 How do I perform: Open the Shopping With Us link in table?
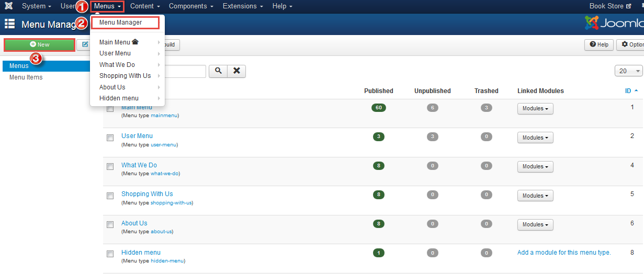tap(147, 194)
